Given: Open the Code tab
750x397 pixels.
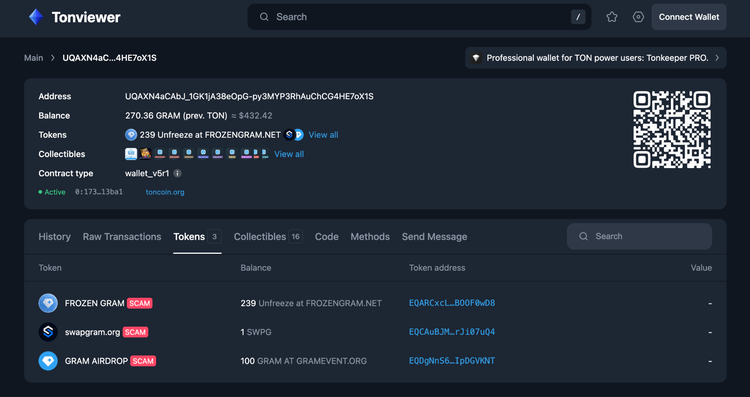Looking at the screenshot, I should pos(327,237).
